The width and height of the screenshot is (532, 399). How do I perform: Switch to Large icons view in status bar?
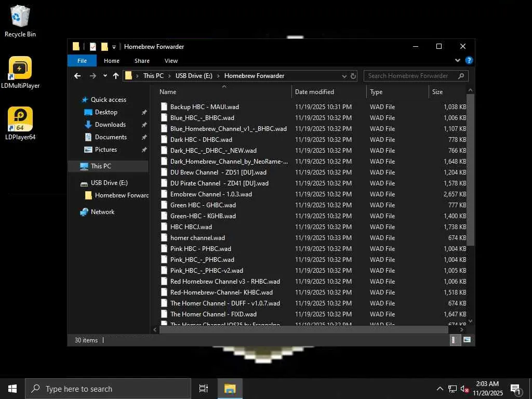point(467,340)
